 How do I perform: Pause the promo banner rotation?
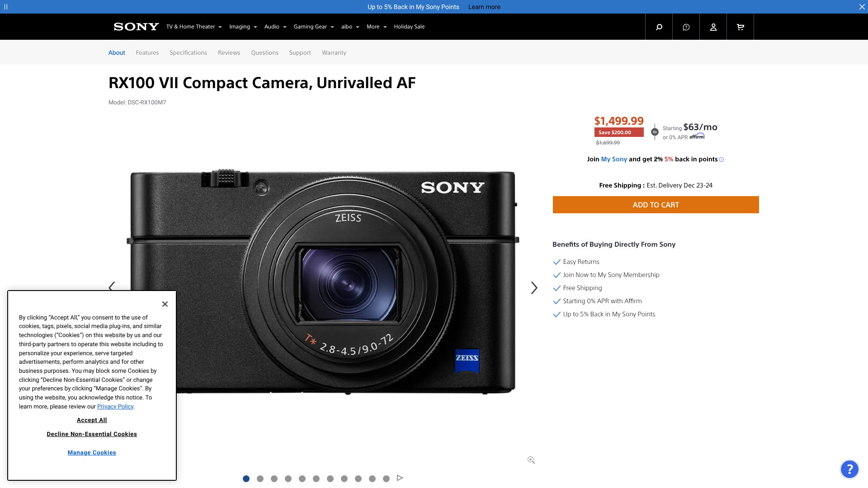pyautogui.click(x=6, y=6)
